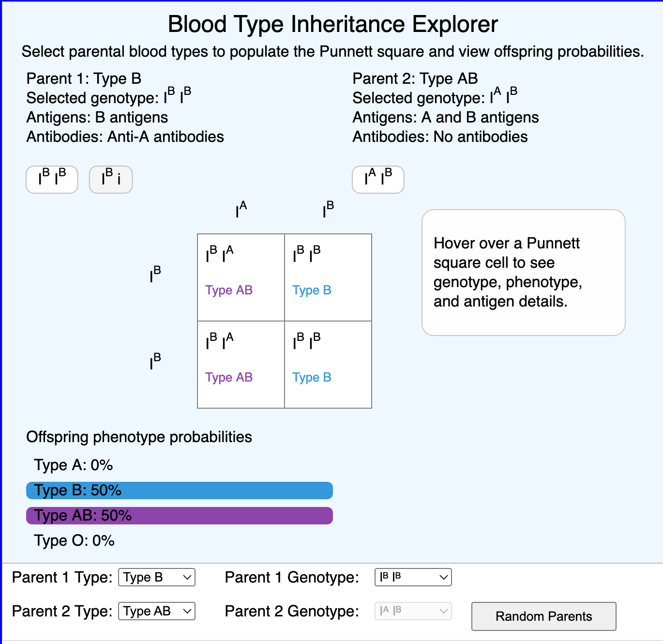
Task: Click the first row IB allele label
Action: click(155, 275)
